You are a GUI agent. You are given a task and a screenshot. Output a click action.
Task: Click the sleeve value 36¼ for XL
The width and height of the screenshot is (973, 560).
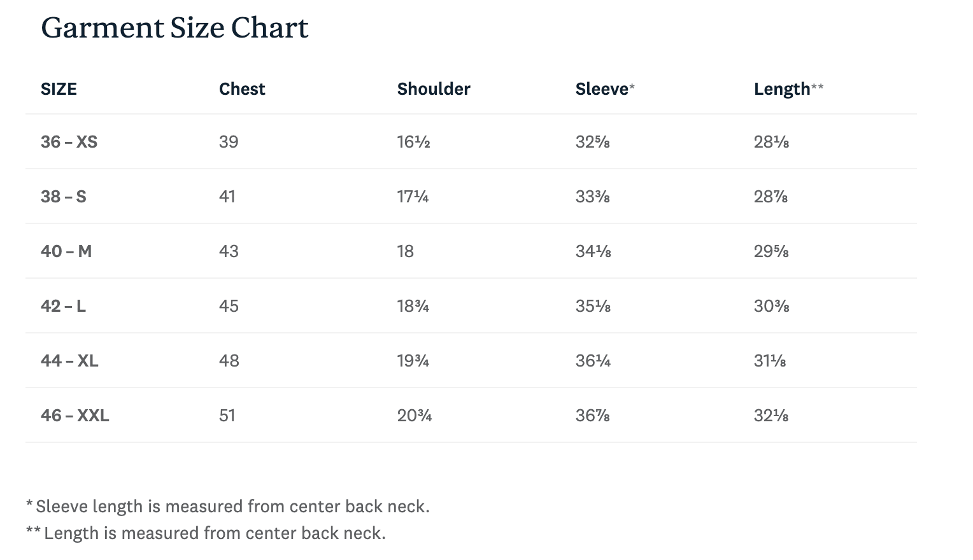pyautogui.click(x=593, y=361)
